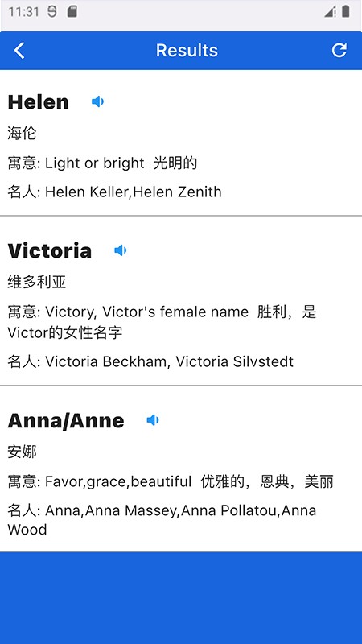Tap the refresh icon in the header

pos(339,50)
